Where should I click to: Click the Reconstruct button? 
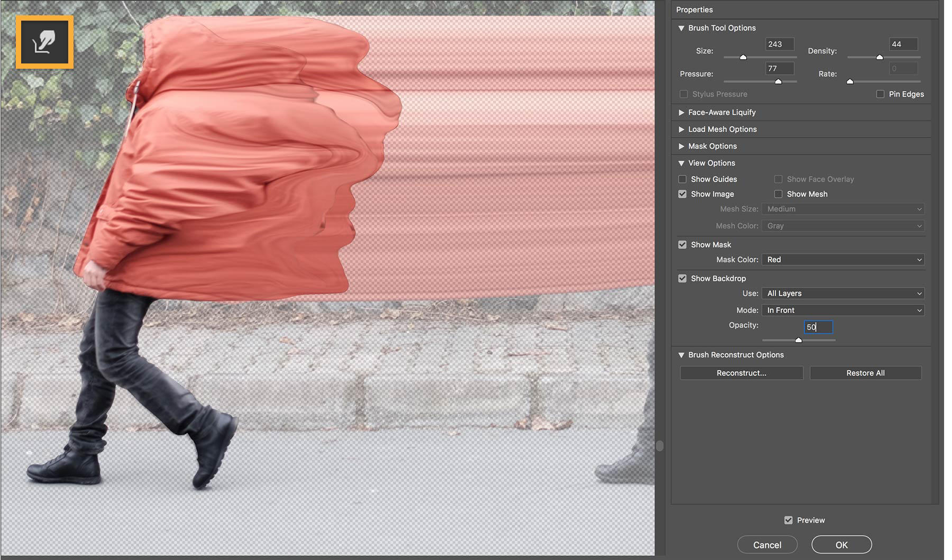[x=741, y=373]
